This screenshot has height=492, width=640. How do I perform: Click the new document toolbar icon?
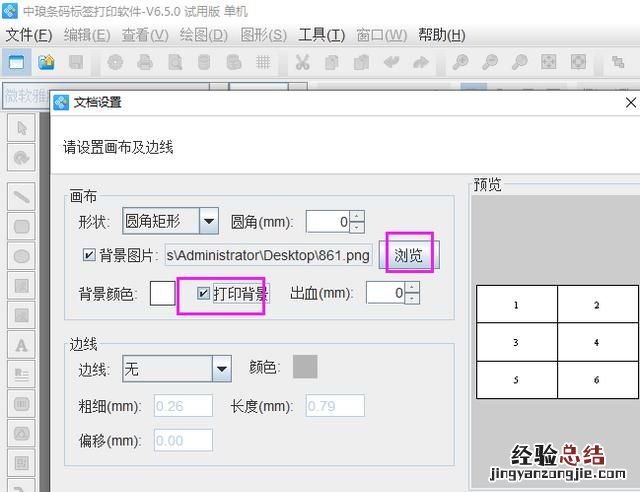[16, 62]
